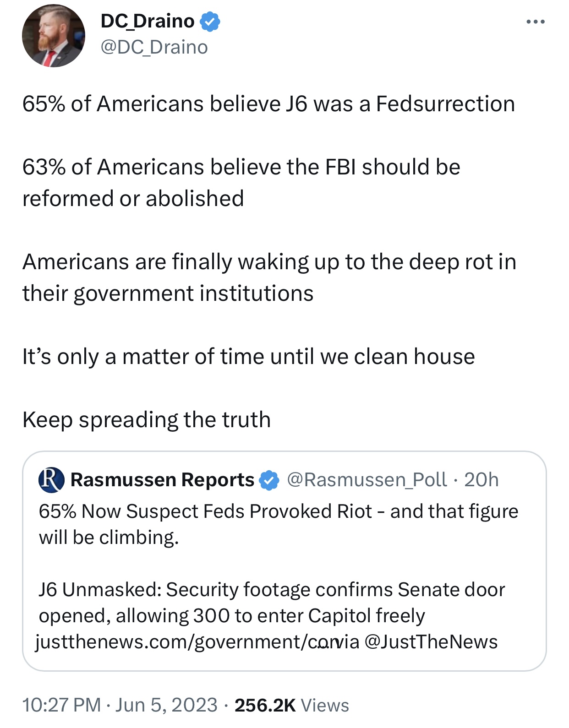
Task: Click the '65% of Americans believe J6' line
Action: 268,103
